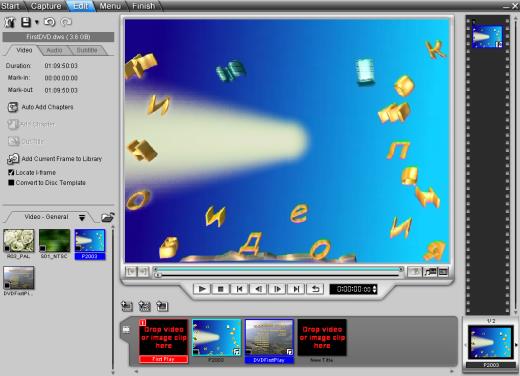Click the Redo icon in the toolbar

click(66, 22)
